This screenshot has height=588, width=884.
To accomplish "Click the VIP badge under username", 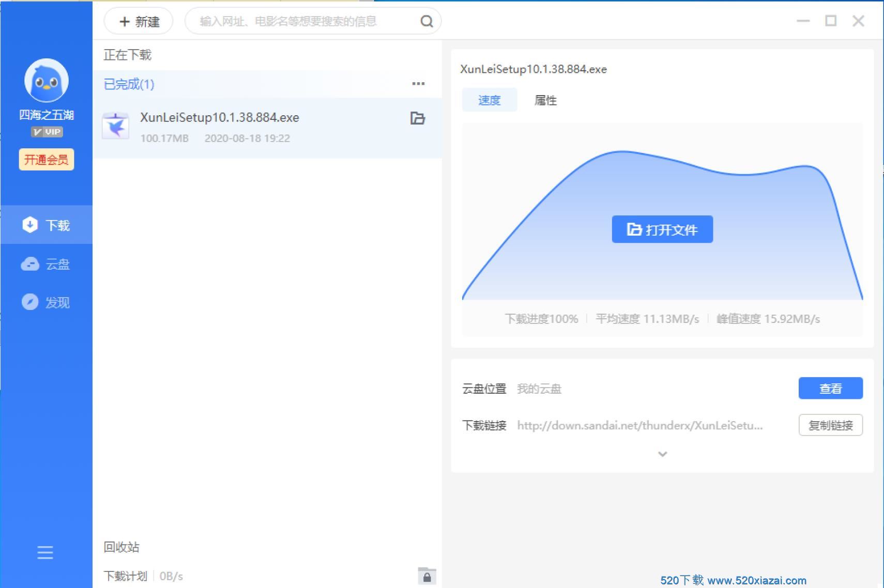I will tap(47, 132).
